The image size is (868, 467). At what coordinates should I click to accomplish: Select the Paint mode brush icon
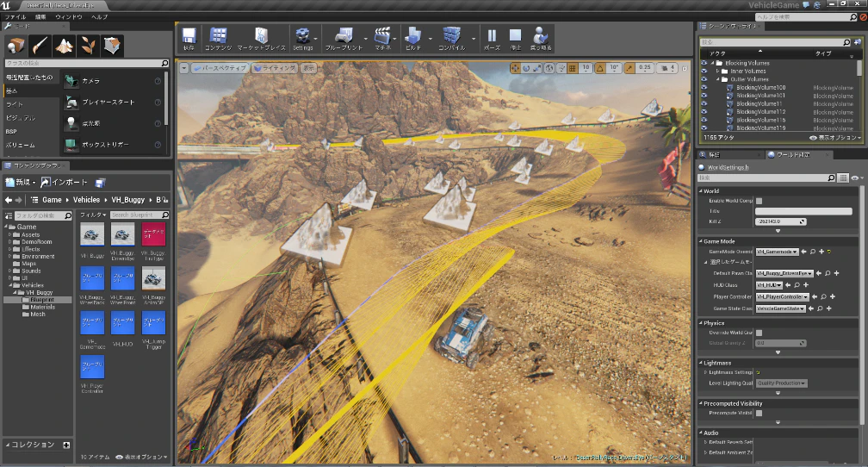tap(40, 46)
